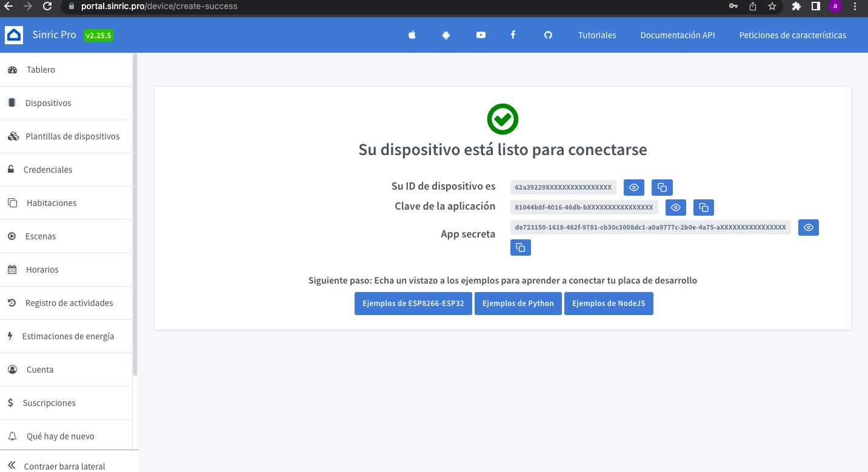Image resolution: width=868 pixels, height=472 pixels.
Task: Copy the App secreta value
Action: click(520, 247)
